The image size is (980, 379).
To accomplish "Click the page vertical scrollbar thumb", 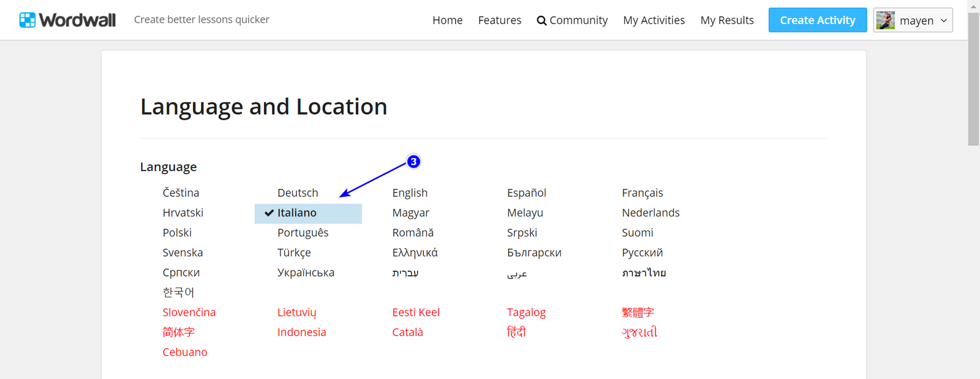I will click(x=974, y=79).
